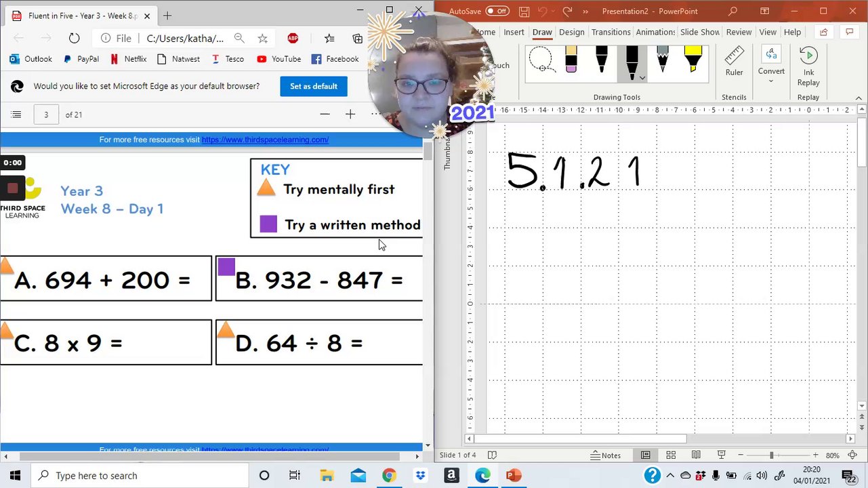Open the Outlook bookmark
This screenshot has width=868, height=488.
click(31, 59)
